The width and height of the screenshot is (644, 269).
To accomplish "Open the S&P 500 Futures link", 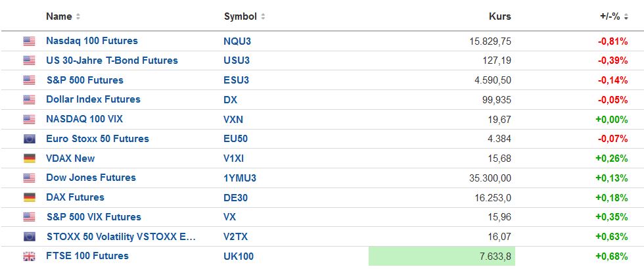I will [85, 80].
